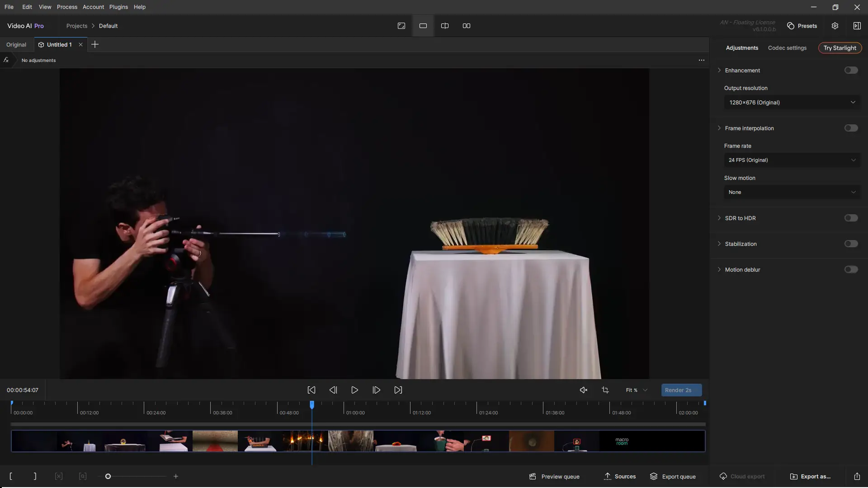
Task: Click the Export as button
Action: point(810,476)
